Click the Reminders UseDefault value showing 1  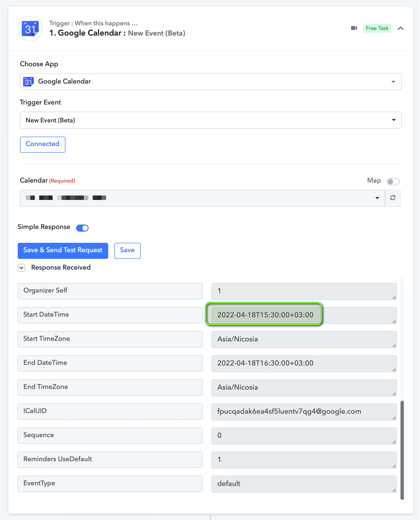pos(304,460)
